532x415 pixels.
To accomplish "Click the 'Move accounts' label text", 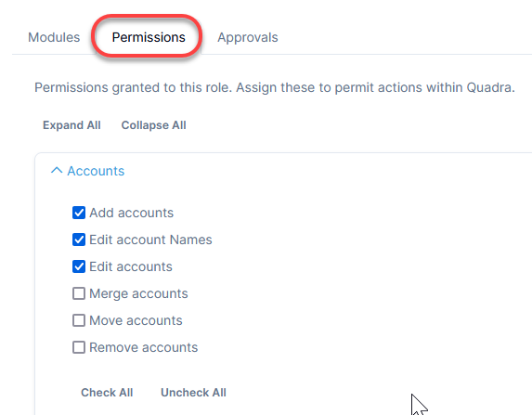I will coord(136,320).
